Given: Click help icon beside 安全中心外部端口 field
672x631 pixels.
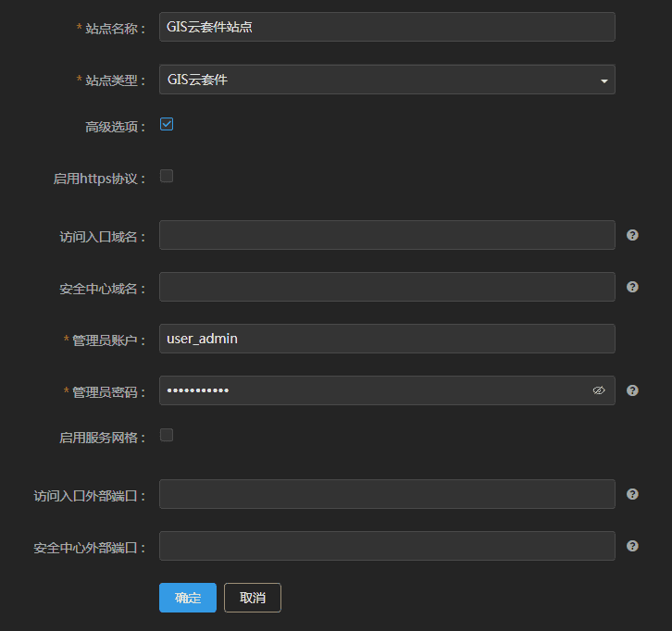Looking at the screenshot, I should tap(632, 546).
